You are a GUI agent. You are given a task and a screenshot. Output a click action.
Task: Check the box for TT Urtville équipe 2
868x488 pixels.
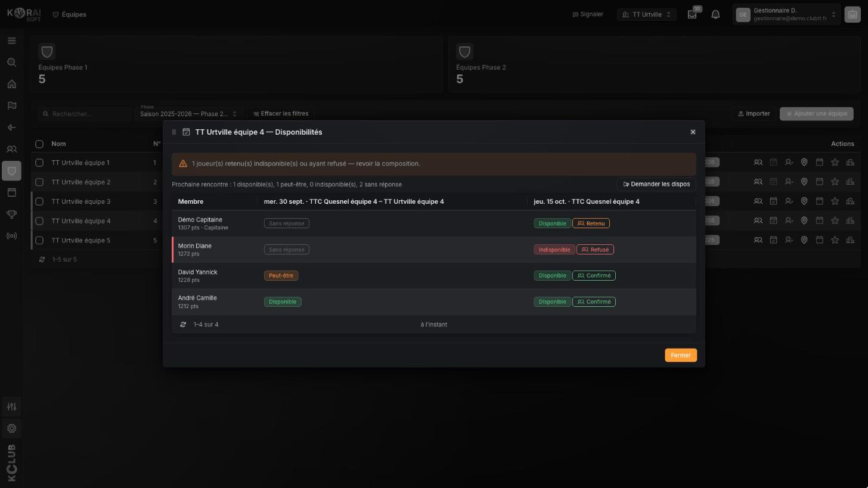click(x=39, y=182)
